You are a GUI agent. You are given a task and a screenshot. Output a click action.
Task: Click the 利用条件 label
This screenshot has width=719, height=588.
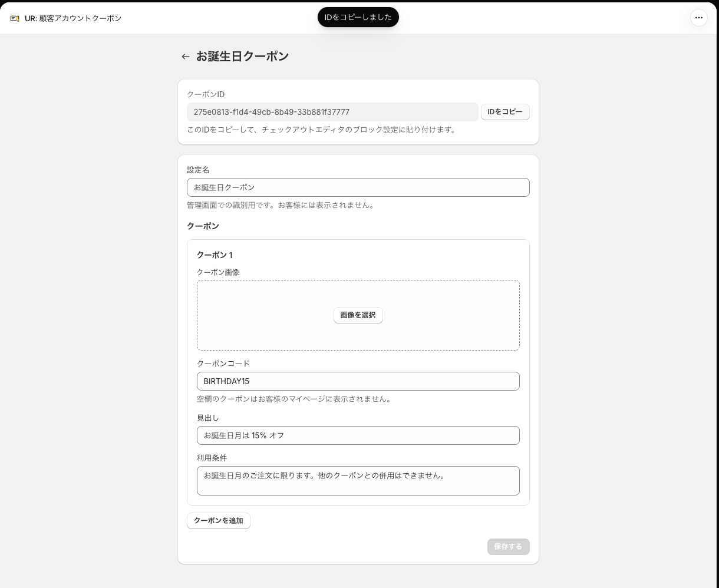(212, 458)
